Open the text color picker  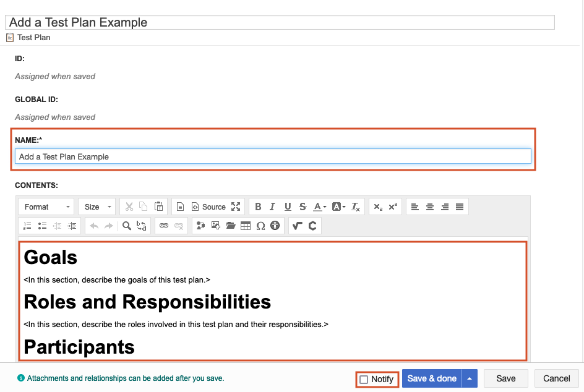click(320, 207)
